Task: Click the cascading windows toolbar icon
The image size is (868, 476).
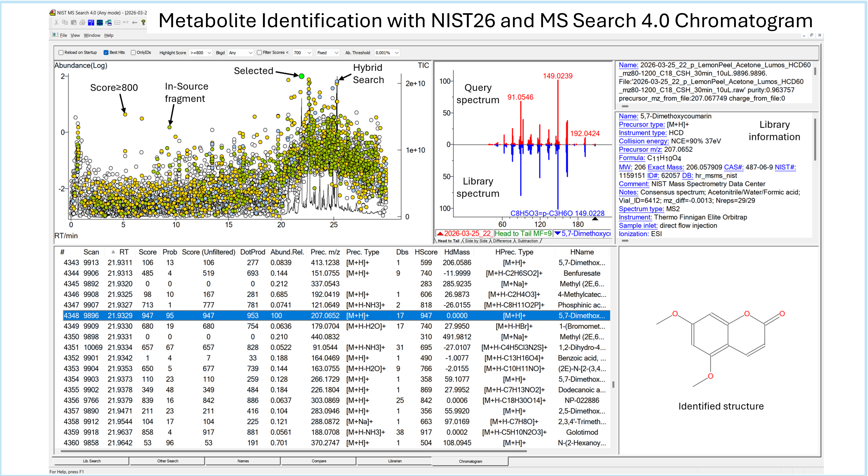Action: click(109, 23)
